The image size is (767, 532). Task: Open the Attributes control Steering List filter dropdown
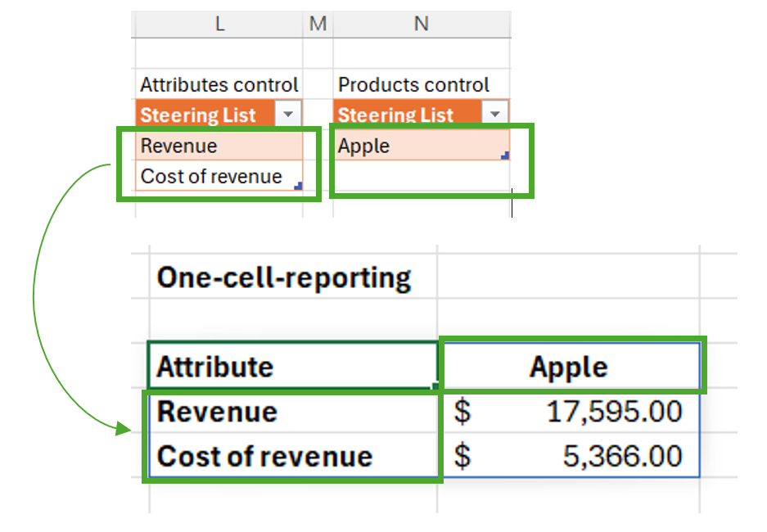[289, 115]
